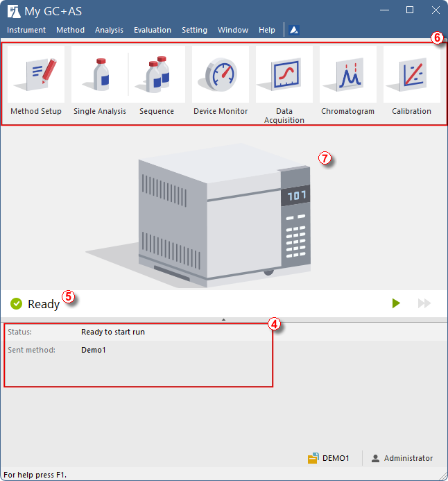Open the Calibration curve icon
448x481 pixels.
pyautogui.click(x=411, y=74)
